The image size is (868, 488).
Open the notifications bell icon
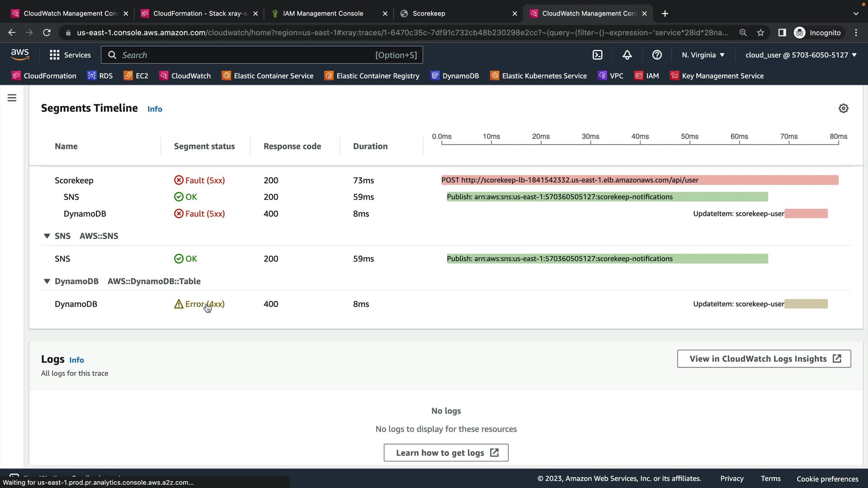tap(627, 55)
